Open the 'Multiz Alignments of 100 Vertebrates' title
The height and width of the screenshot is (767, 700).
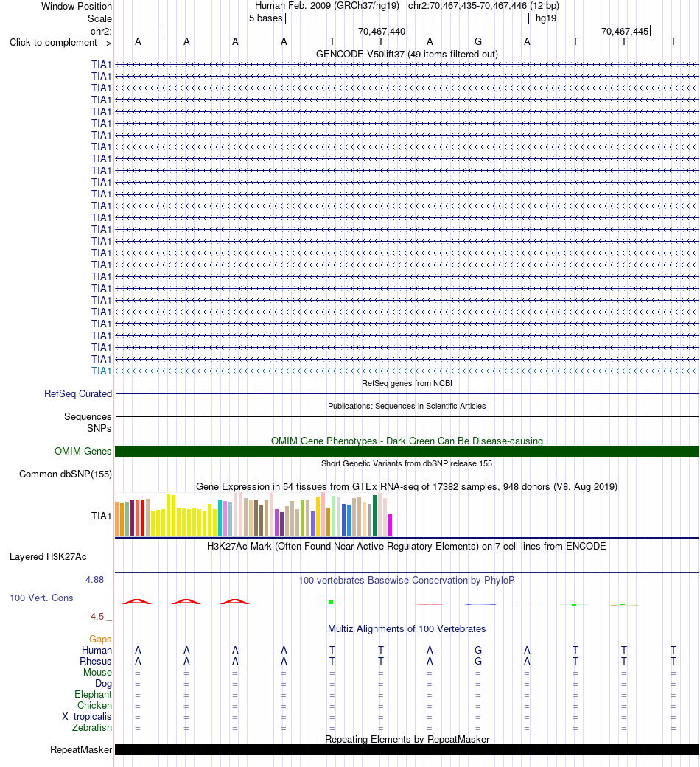[407, 629]
